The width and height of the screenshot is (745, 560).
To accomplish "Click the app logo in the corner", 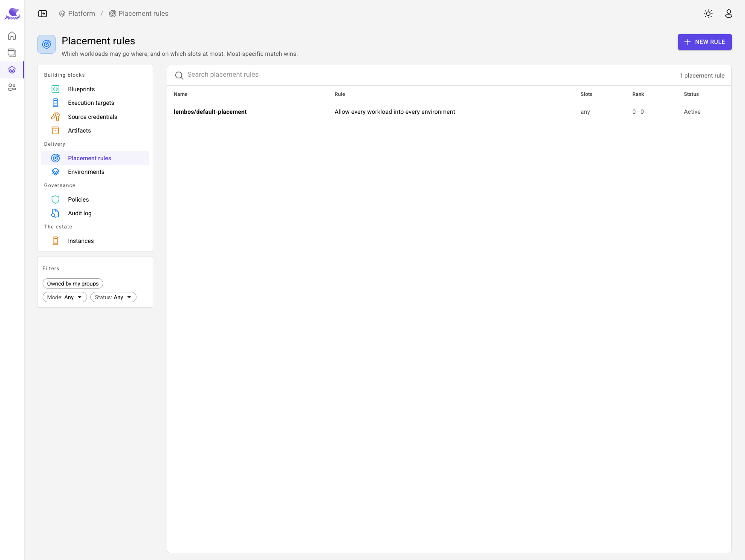I will [x=12, y=14].
